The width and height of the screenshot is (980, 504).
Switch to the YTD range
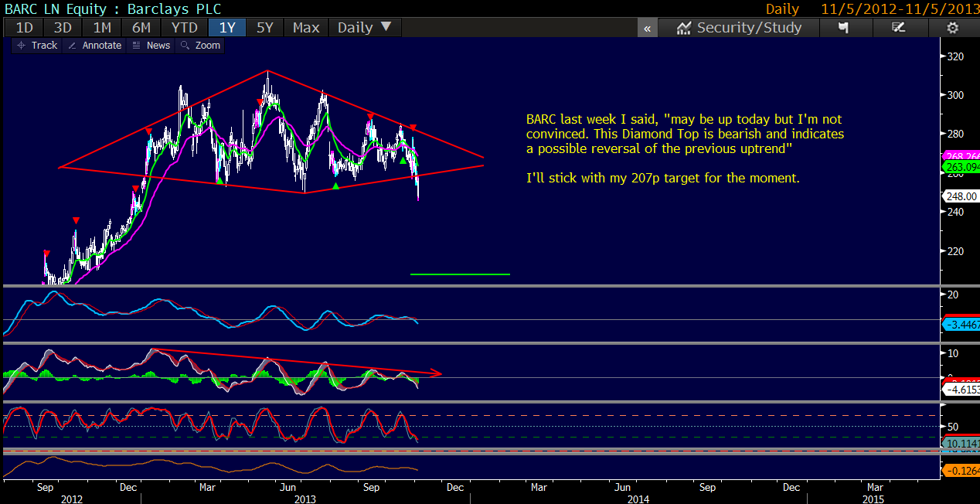(185, 28)
